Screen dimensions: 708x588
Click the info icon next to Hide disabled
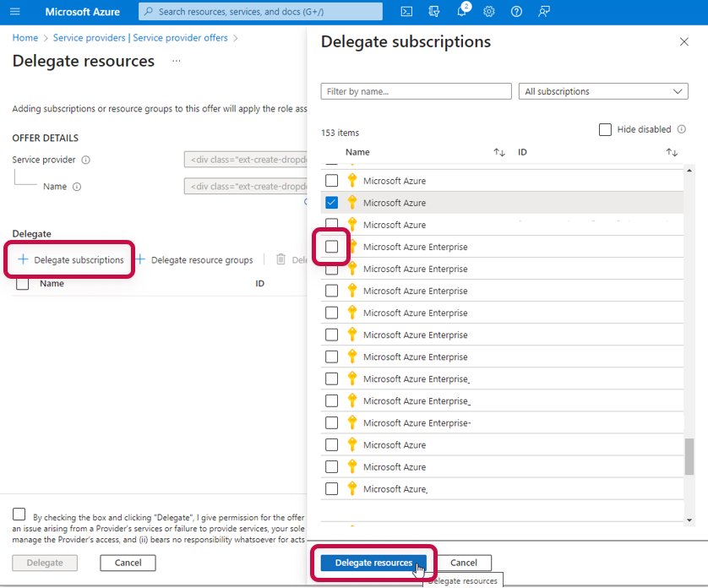(x=681, y=129)
